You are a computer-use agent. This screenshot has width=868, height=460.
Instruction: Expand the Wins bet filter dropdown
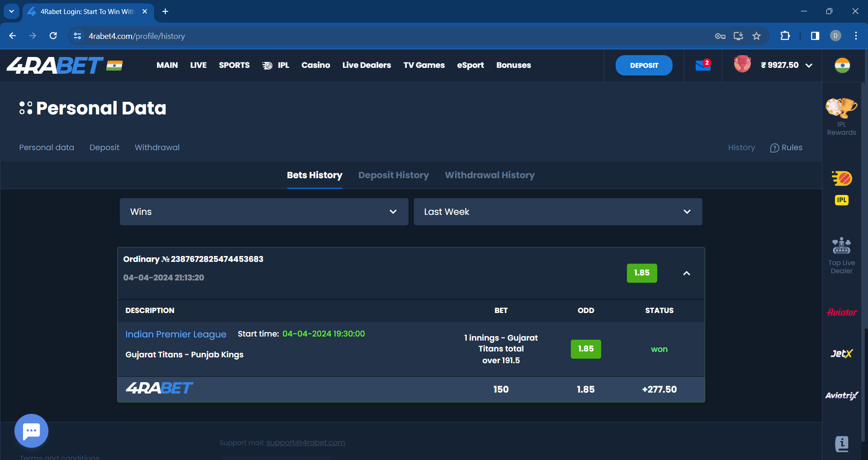pyautogui.click(x=264, y=212)
